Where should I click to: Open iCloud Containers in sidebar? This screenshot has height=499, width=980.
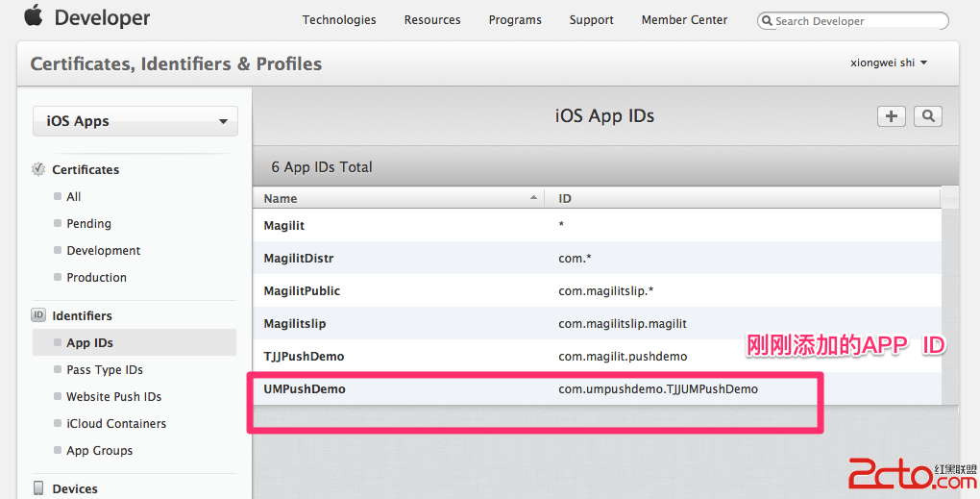116,424
